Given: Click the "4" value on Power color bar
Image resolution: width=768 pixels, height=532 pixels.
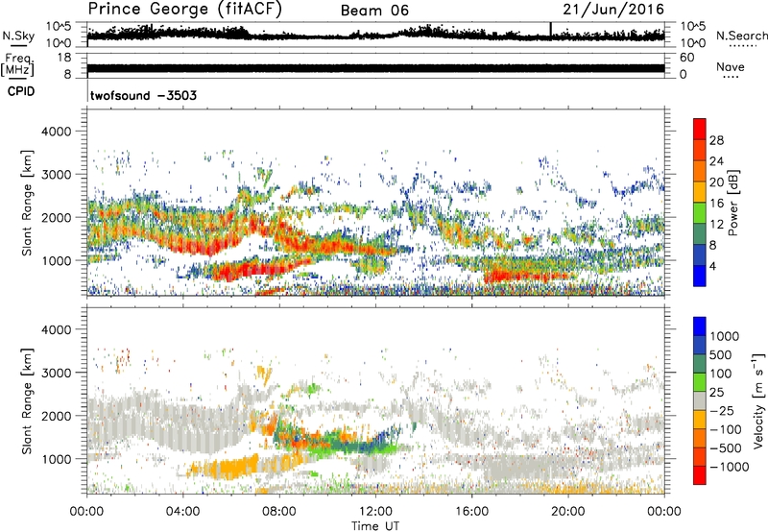Looking at the screenshot, I should click(713, 267).
